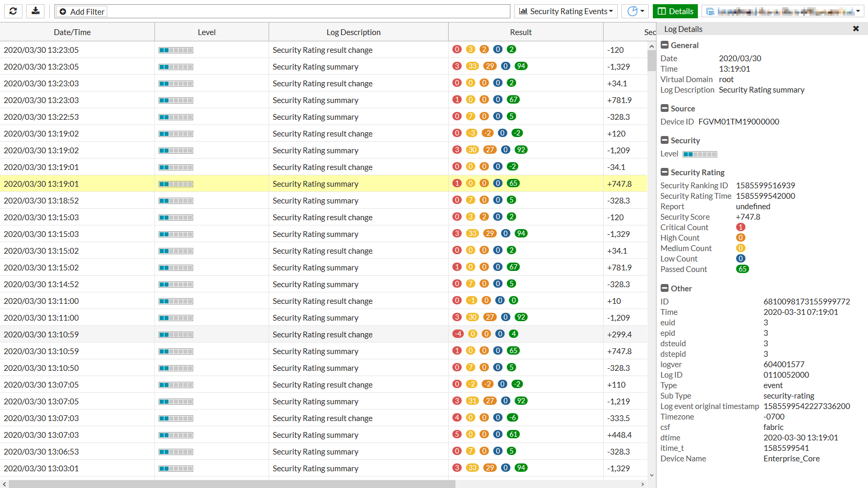Select the 13:10:59 Security Rating result change row
Viewport: 868px width, 488px height.
coord(322,334)
